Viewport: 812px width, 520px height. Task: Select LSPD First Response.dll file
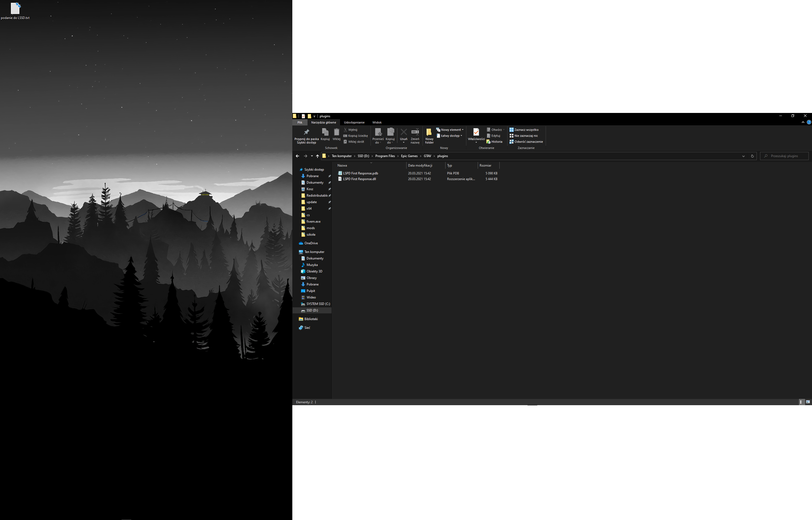click(x=359, y=179)
